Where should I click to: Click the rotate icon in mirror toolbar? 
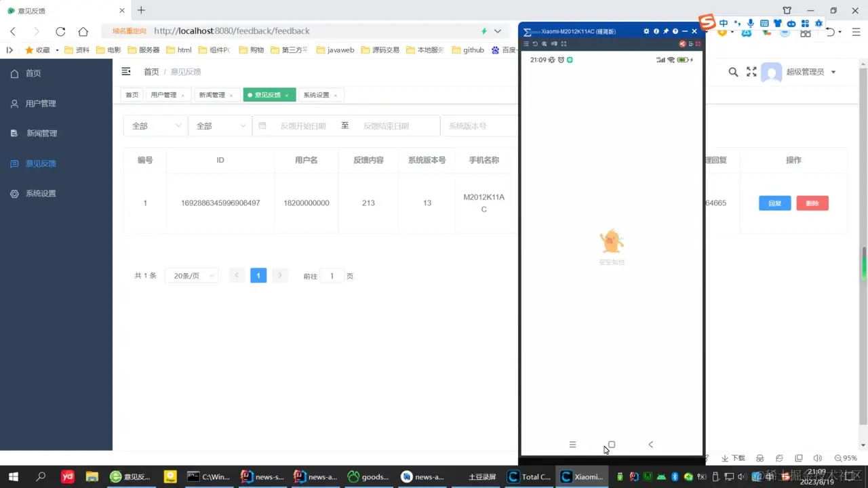535,44
